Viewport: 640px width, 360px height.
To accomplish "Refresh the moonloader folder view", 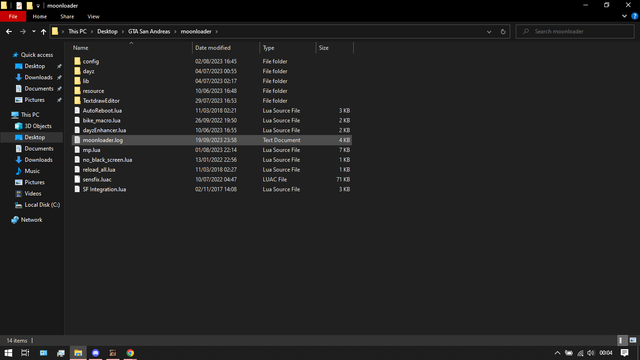I will click(x=503, y=31).
